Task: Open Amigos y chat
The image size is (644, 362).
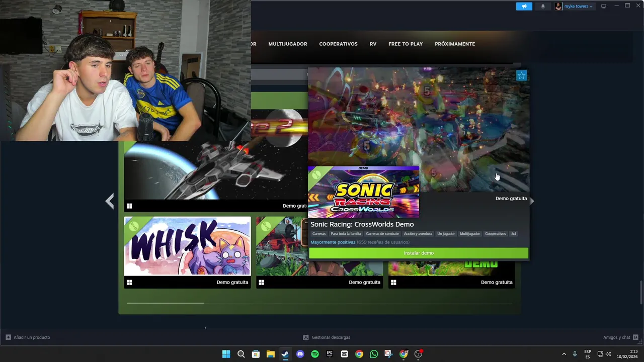Action: [x=621, y=337]
